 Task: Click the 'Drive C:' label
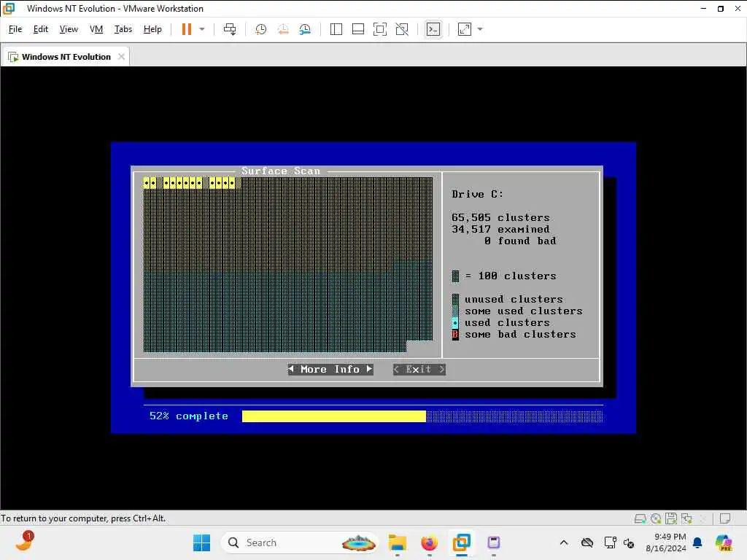477,194
